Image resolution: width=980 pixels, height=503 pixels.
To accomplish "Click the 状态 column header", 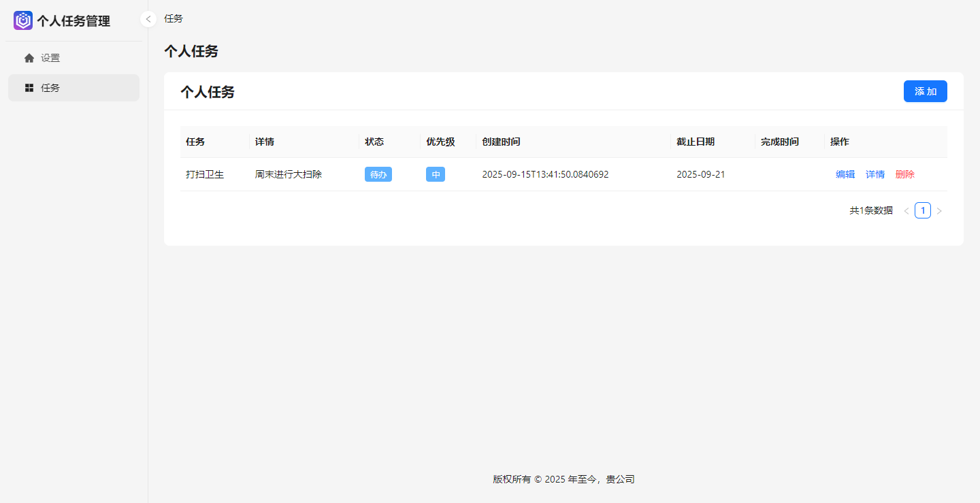I will point(373,142).
